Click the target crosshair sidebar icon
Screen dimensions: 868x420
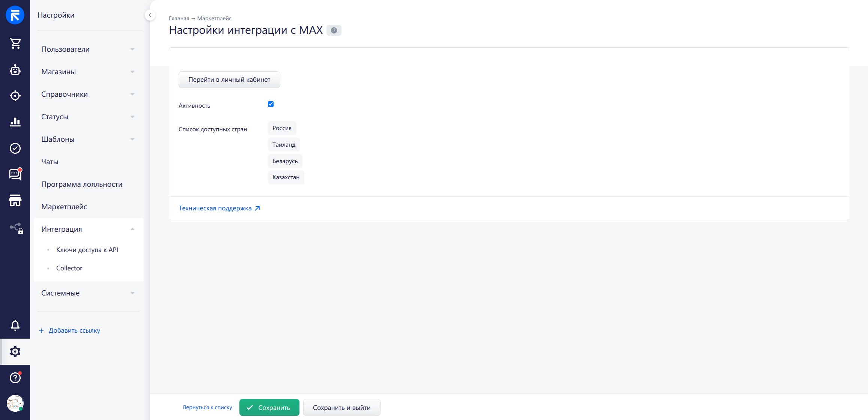15,96
